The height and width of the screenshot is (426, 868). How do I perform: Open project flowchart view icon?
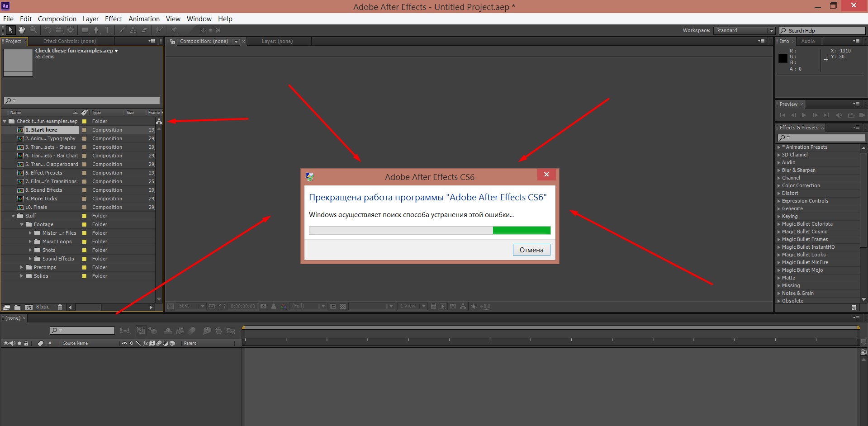point(159,121)
